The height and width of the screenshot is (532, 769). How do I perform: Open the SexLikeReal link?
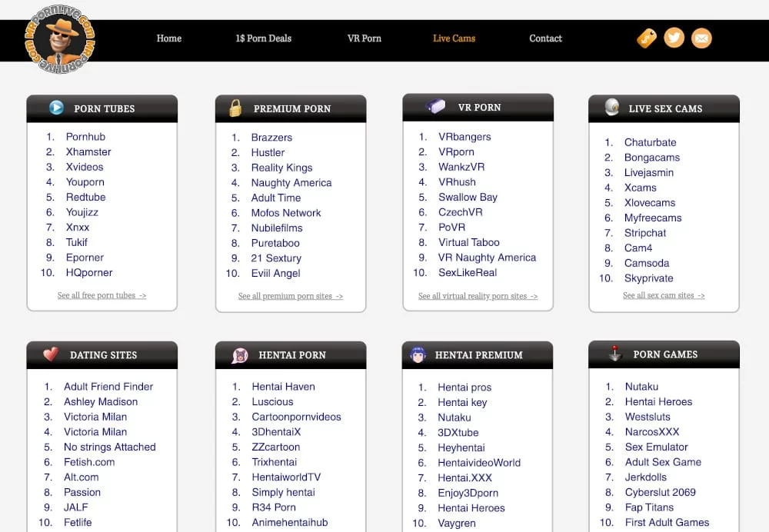click(x=468, y=273)
